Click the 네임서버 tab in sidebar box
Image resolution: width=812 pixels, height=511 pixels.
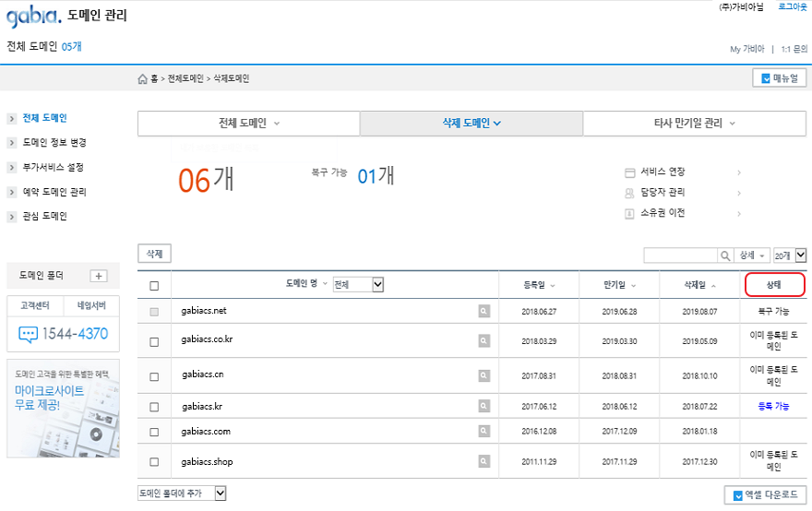(91, 306)
